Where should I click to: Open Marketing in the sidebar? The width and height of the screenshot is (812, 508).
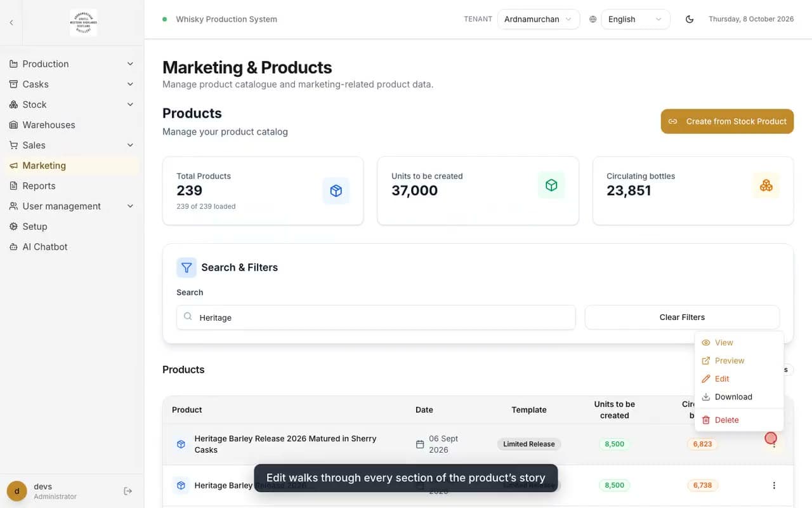click(x=72, y=165)
